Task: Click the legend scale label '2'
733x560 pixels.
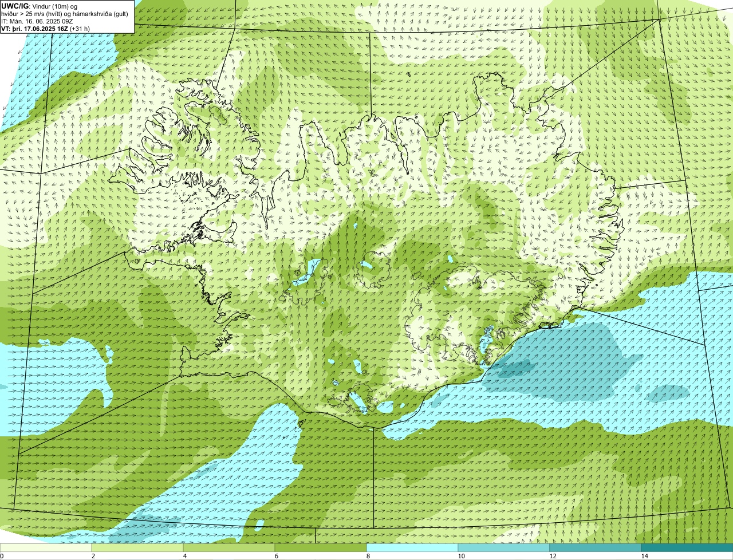Action: (x=93, y=556)
